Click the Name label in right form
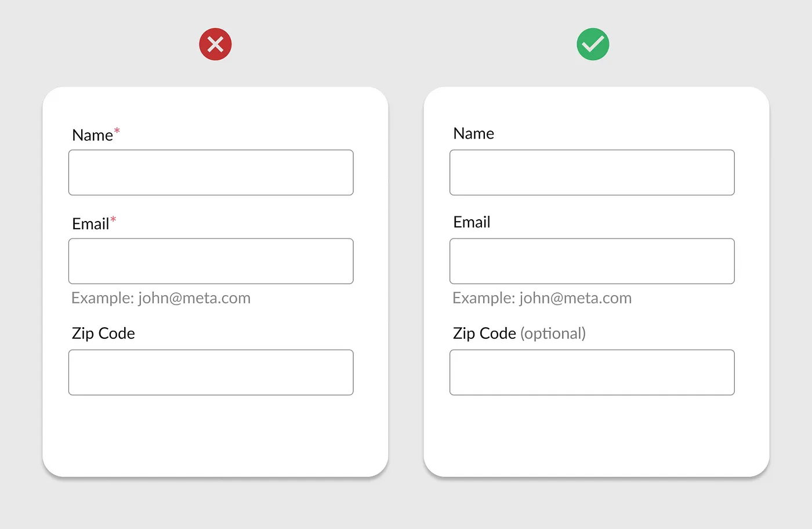 (x=474, y=133)
